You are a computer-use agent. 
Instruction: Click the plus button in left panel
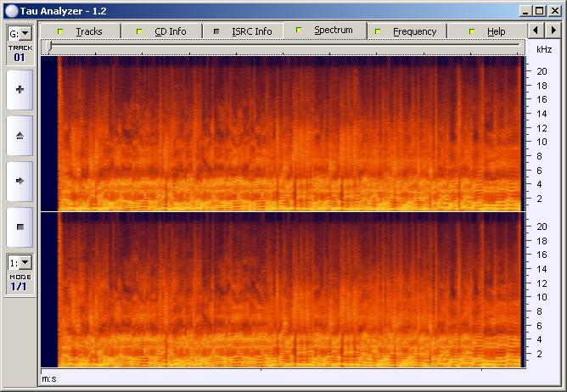tap(20, 89)
